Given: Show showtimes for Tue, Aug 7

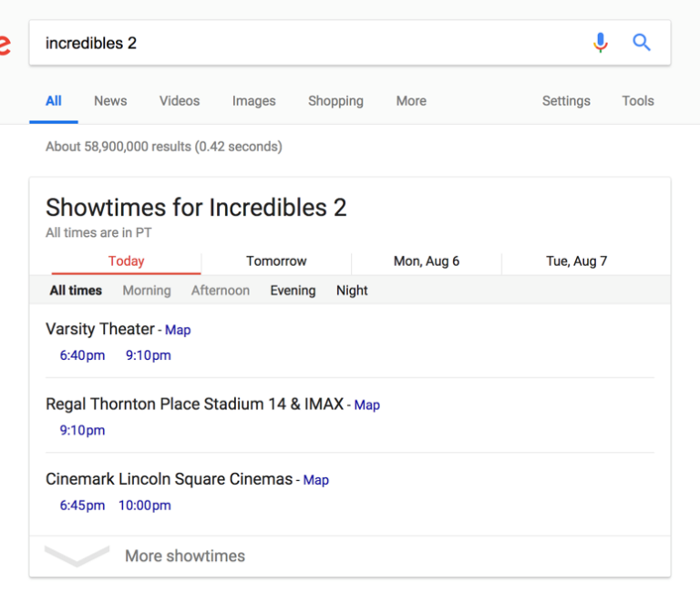Looking at the screenshot, I should pyautogui.click(x=576, y=261).
